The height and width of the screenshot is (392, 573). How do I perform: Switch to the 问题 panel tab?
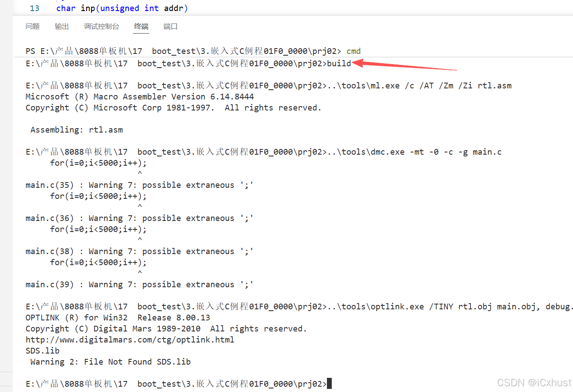coord(33,27)
